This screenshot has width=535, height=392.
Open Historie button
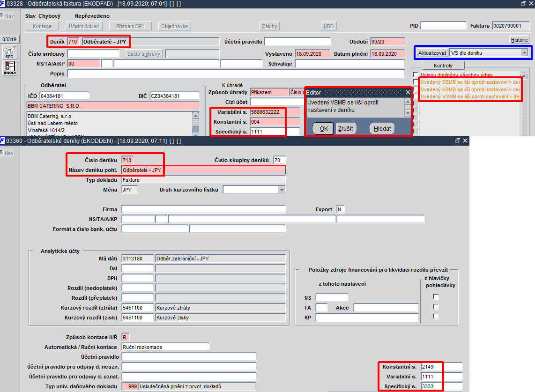[519, 40]
